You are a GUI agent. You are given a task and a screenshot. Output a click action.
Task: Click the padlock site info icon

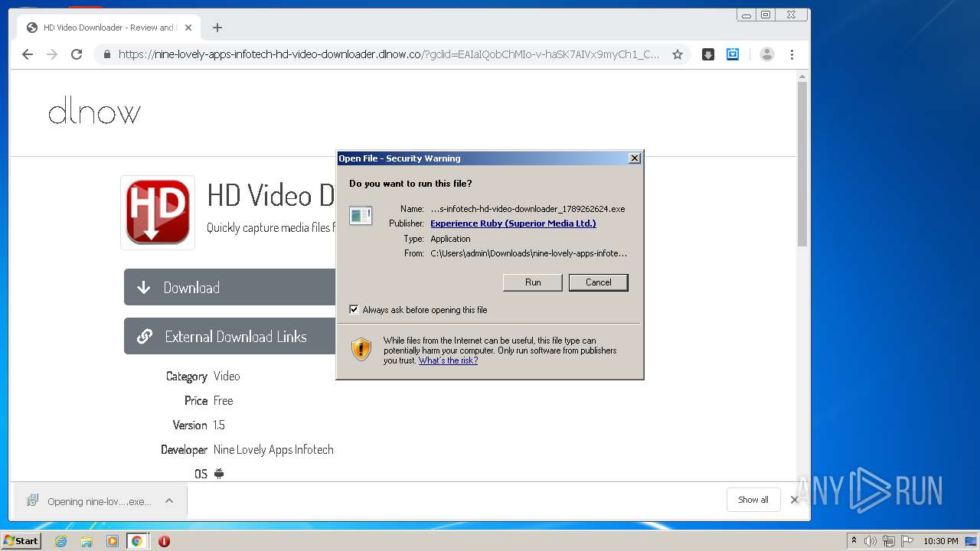106,54
